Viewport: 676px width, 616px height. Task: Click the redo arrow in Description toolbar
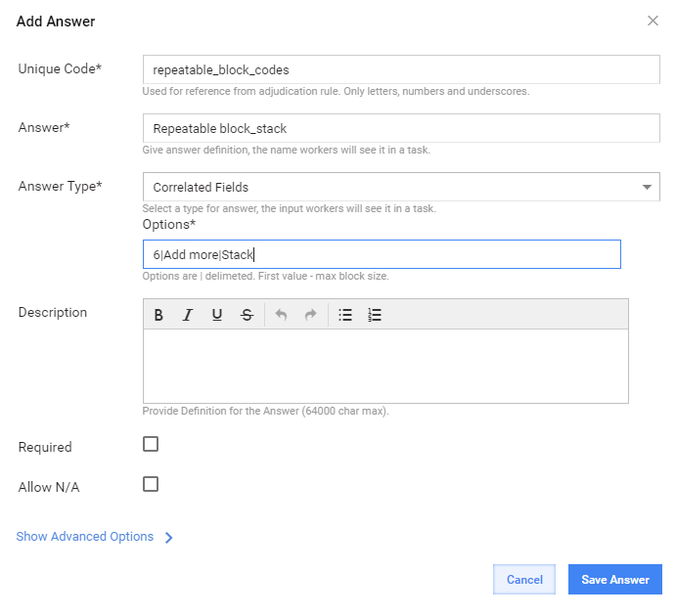point(310,315)
